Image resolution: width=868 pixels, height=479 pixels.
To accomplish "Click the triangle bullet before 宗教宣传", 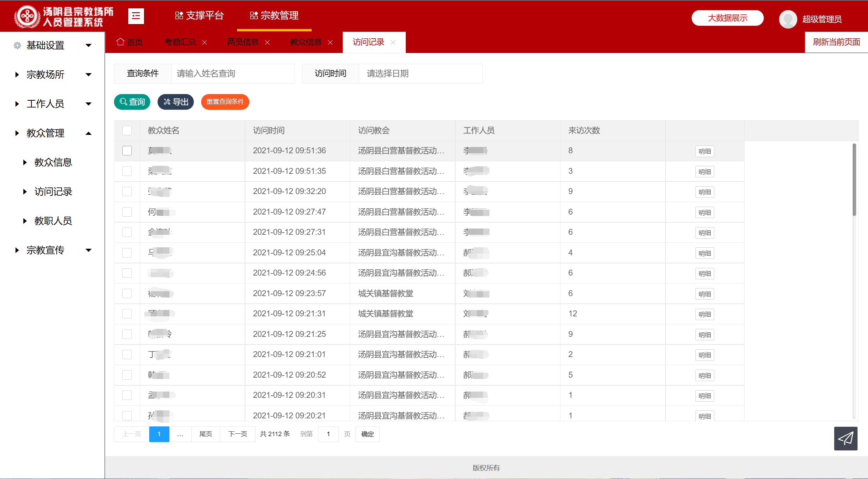I will pos(17,250).
